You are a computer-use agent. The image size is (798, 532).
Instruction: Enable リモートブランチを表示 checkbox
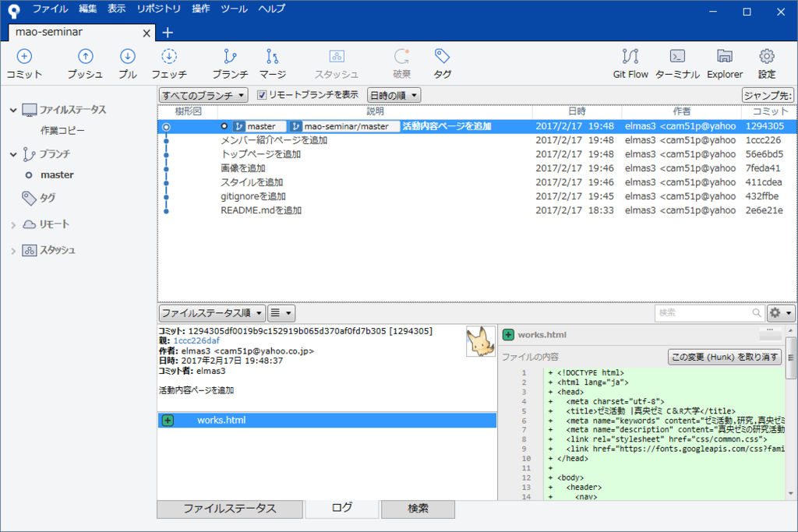tap(262, 94)
